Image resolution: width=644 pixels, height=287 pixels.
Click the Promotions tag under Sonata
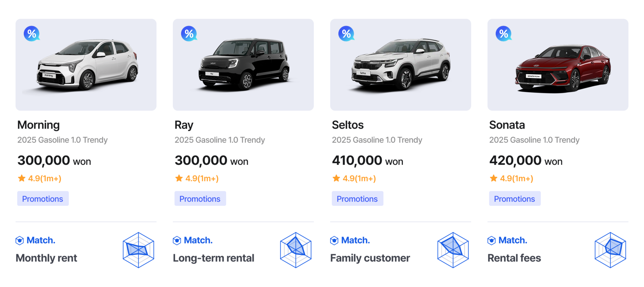click(x=515, y=199)
